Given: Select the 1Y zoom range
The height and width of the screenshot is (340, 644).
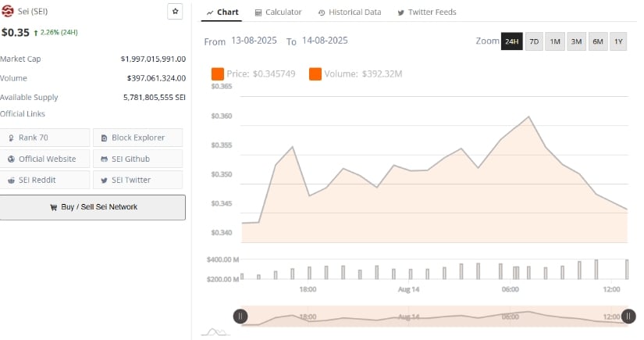Looking at the screenshot, I should [x=618, y=41].
